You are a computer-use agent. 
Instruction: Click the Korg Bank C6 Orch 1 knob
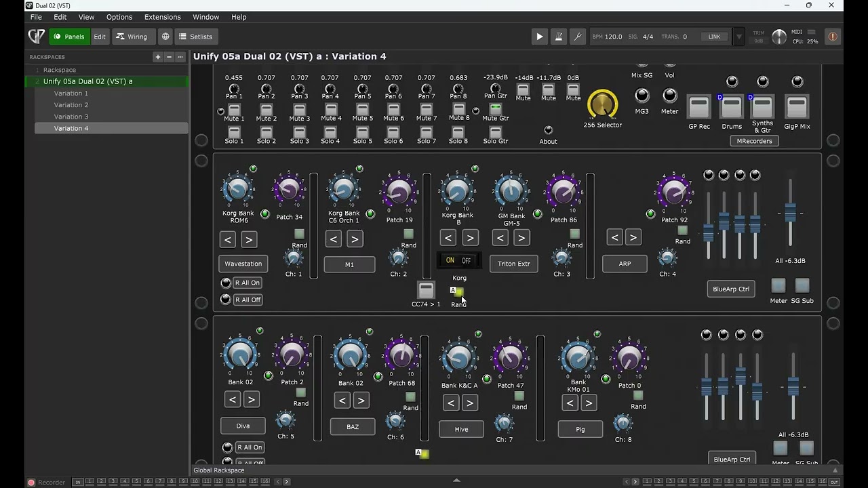pyautogui.click(x=344, y=190)
